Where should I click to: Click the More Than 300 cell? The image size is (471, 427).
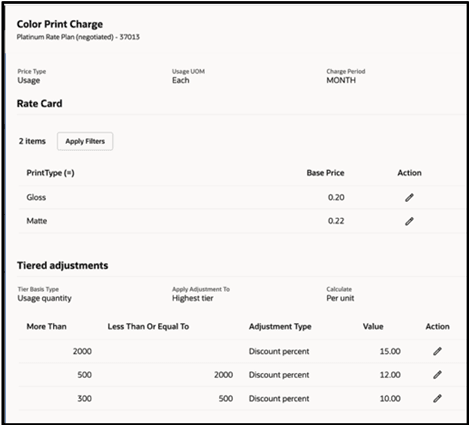84,398
